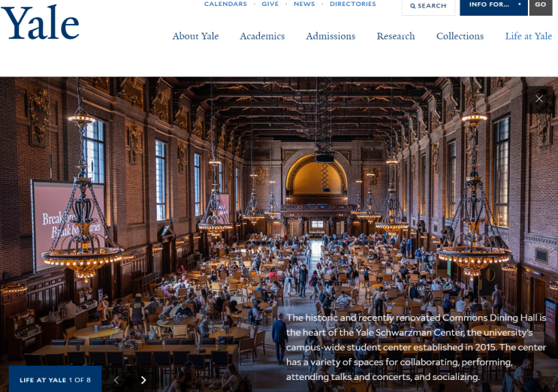
Task: Click the Life at Yale 1 of 8 label
Action: [x=55, y=380]
